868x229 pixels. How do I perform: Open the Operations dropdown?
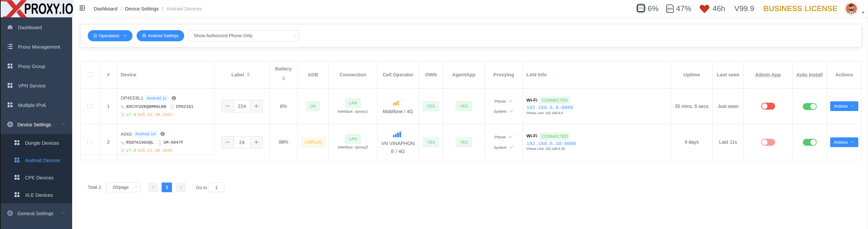[x=110, y=36]
